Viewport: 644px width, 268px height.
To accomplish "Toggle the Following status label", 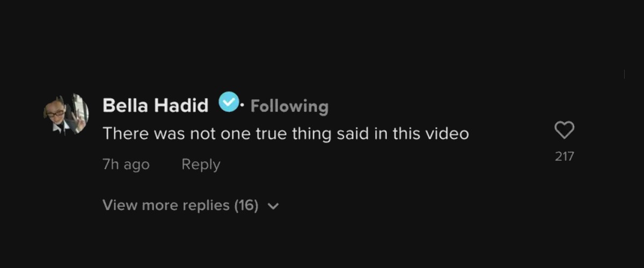I will (289, 106).
